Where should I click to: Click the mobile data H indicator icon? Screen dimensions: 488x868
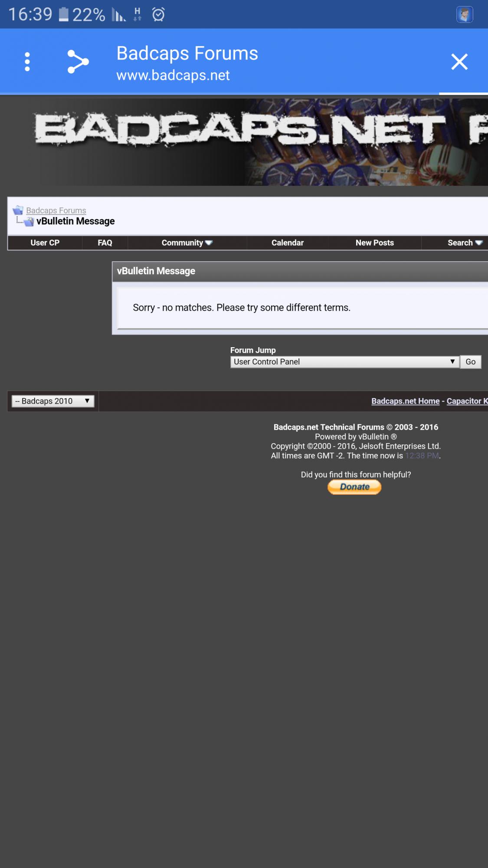coord(138,14)
